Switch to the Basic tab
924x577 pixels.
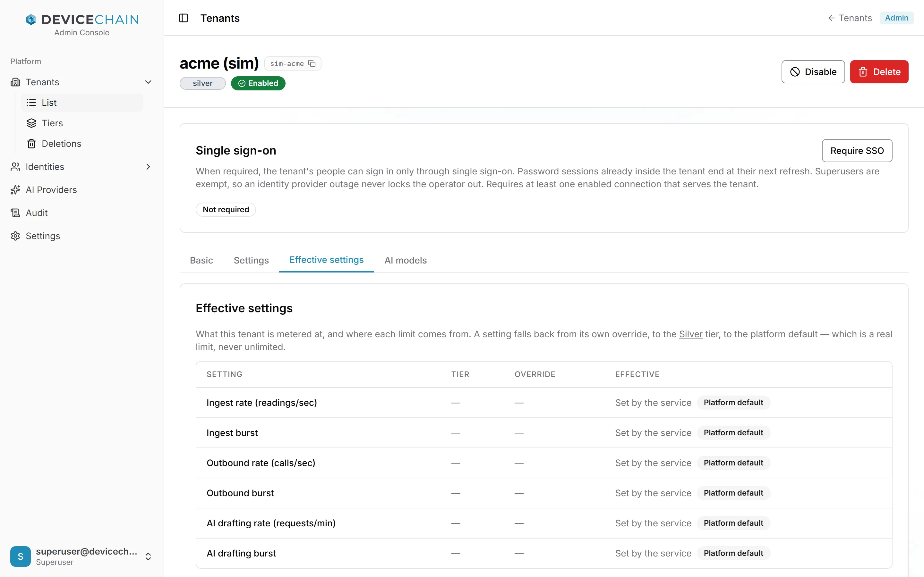point(201,260)
